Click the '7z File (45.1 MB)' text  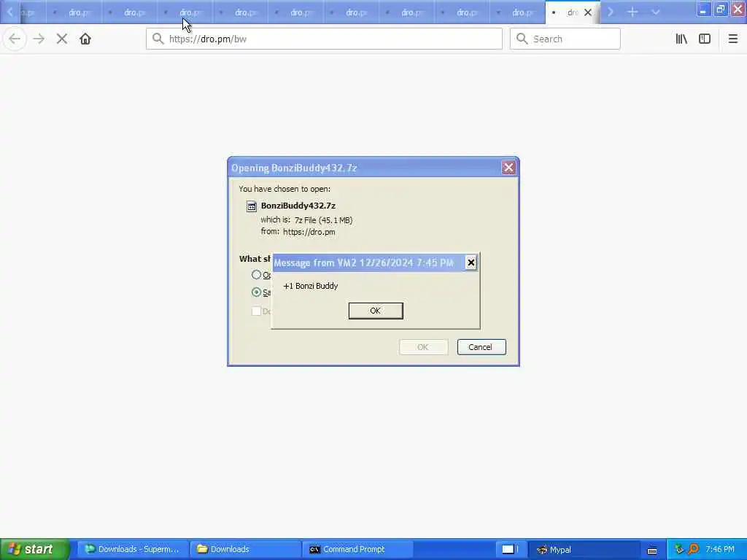323,220
